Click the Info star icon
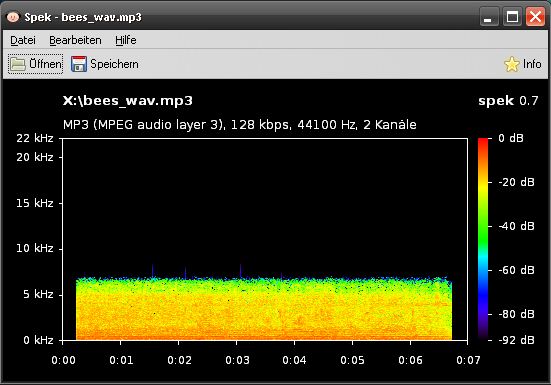551x385 pixels. click(512, 64)
